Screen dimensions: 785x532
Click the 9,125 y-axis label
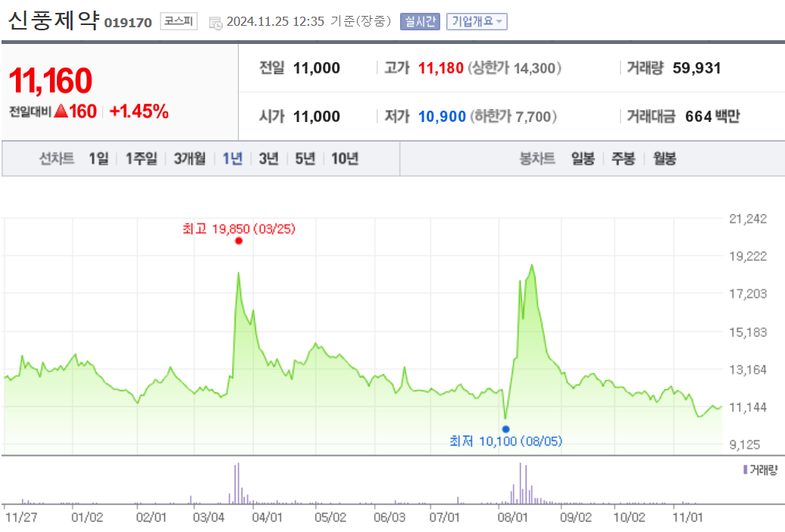[744, 445]
